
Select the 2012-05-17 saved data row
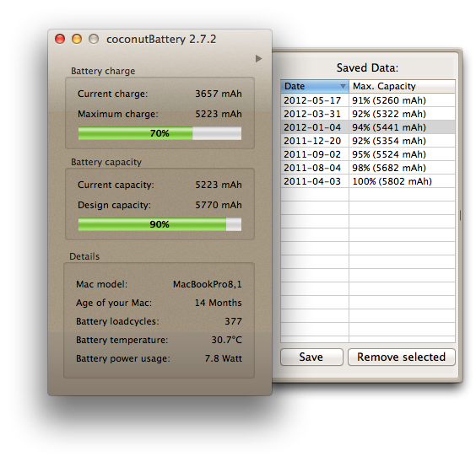tap(368, 100)
